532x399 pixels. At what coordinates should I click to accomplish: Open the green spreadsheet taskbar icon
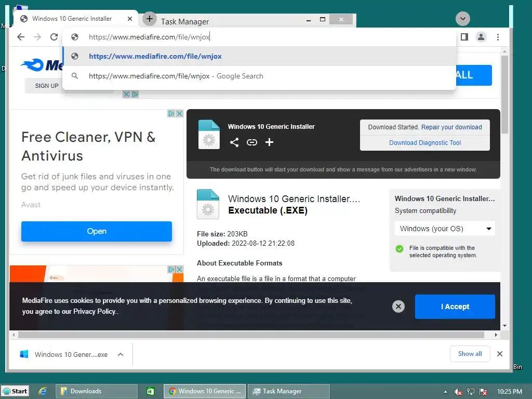pyautogui.click(x=150, y=391)
